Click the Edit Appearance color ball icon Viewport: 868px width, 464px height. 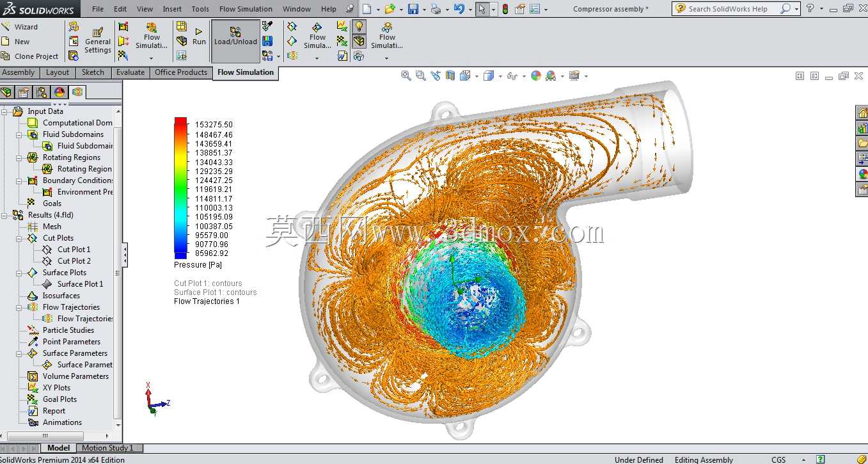click(x=536, y=76)
